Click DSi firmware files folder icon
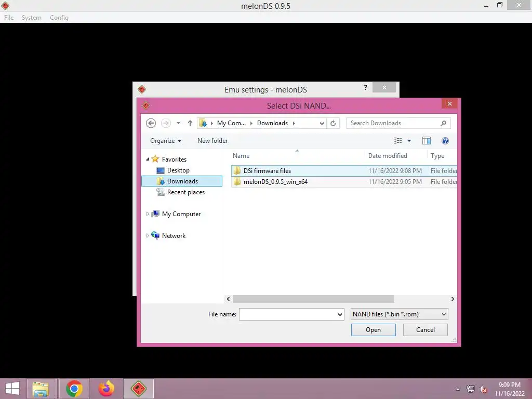This screenshot has width=532, height=399. 237,170
